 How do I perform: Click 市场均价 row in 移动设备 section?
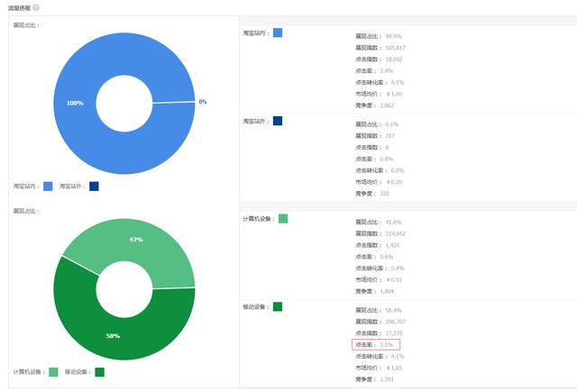point(379,368)
